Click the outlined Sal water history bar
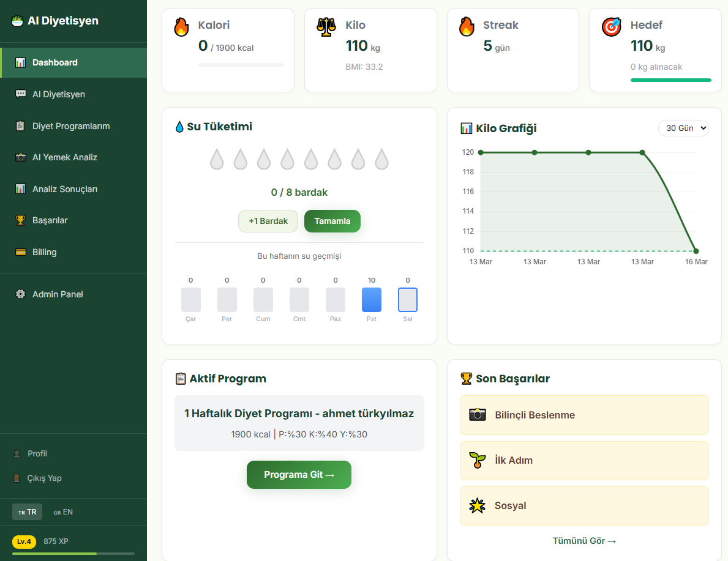Image resolution: width=728 pixels, height=561 pixels. tap(408, 299)
